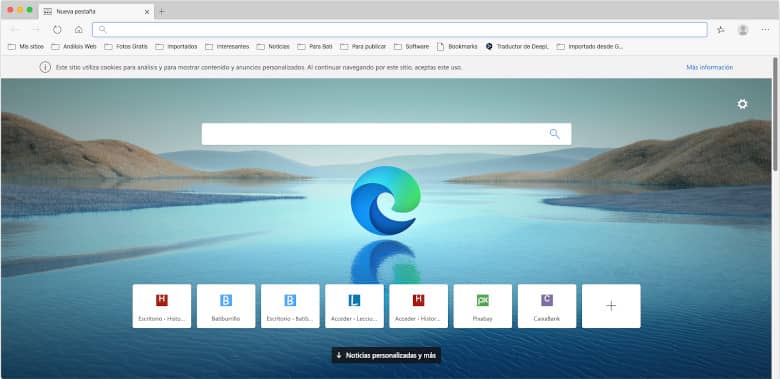Go forward with the forward arrow
780x379 pixels.
(x=36, y=30)
